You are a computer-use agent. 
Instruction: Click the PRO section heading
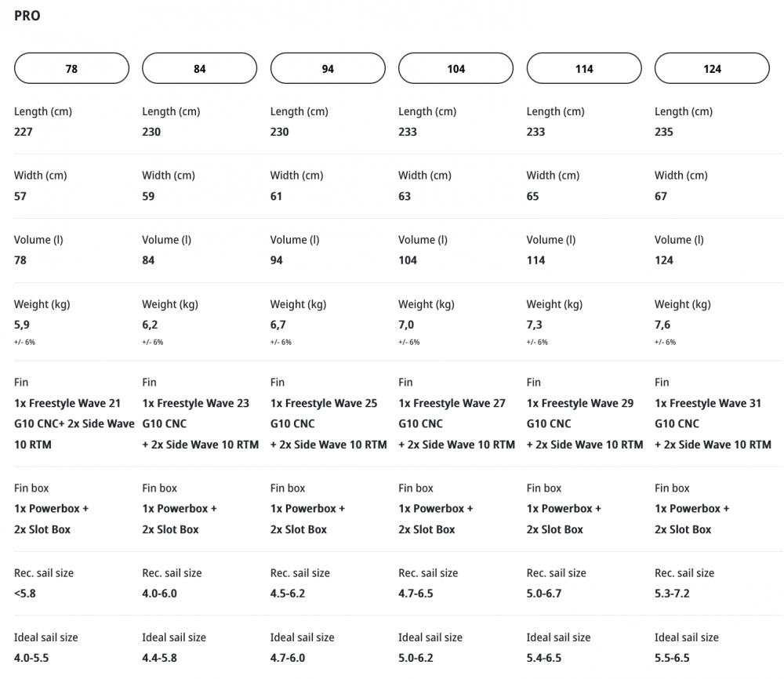coord(27,16)
